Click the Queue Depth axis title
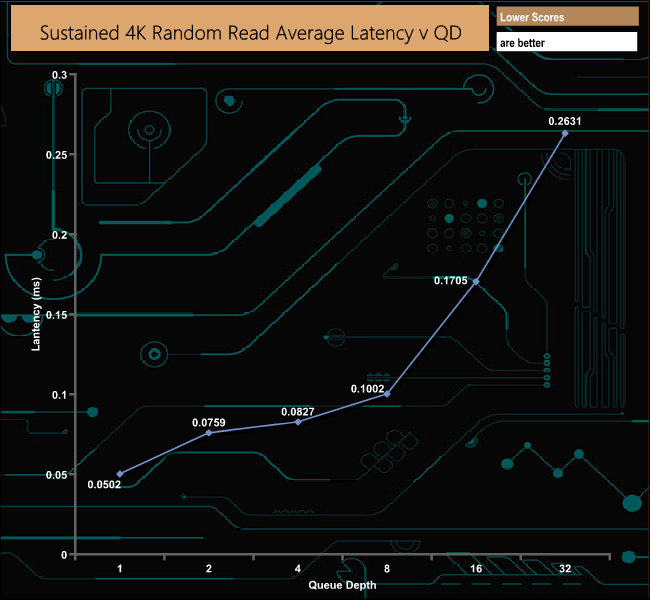650x600 pixels. click(x=342, y=585)
